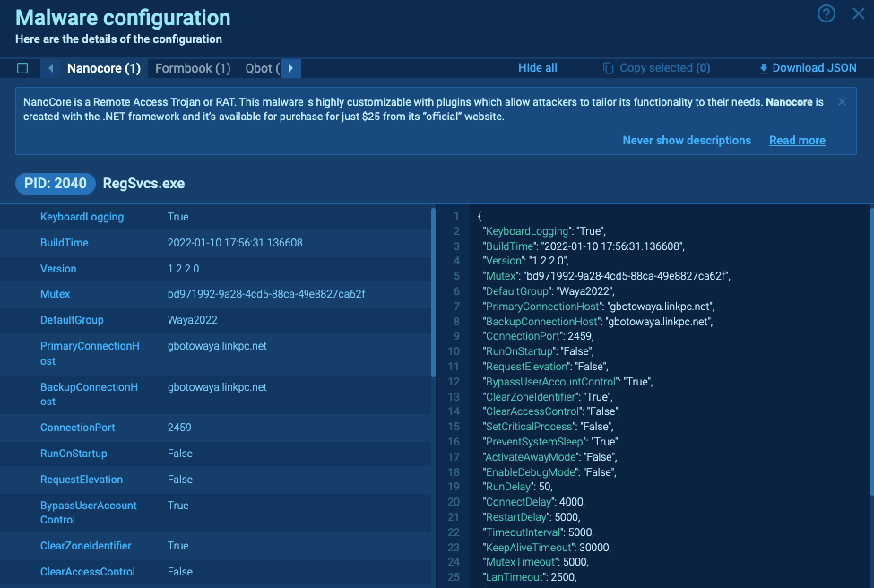This screenshot has height=588, width=874.
Task: Select the RegSvcs.exe process name
Action: (x=143, y=184)
